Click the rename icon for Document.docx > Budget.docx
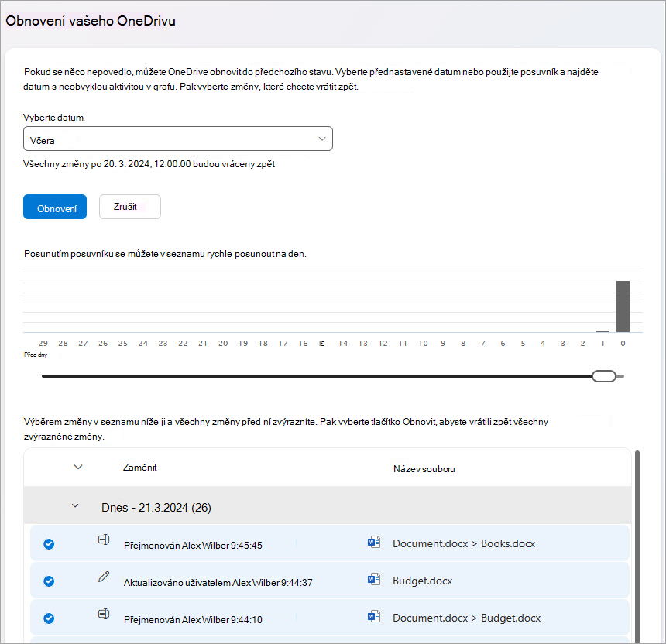The height and width of the screenshot is (644, 666). (x=104, y=614)
